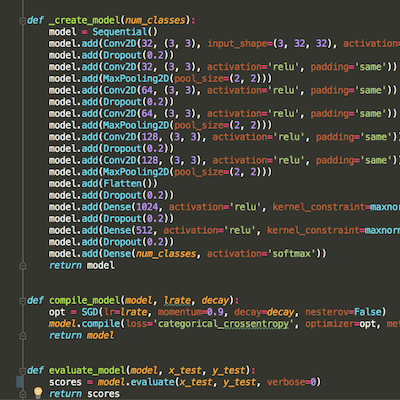Click the blue change marker beside the scores line
This screenshot has height=400, width=400.
(x=19, y=382)
